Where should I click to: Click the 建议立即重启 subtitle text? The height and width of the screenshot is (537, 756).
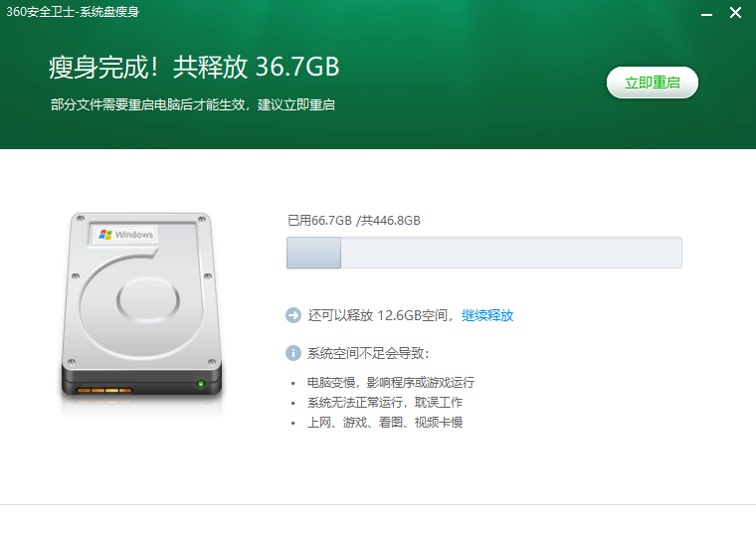click(296, 104)
